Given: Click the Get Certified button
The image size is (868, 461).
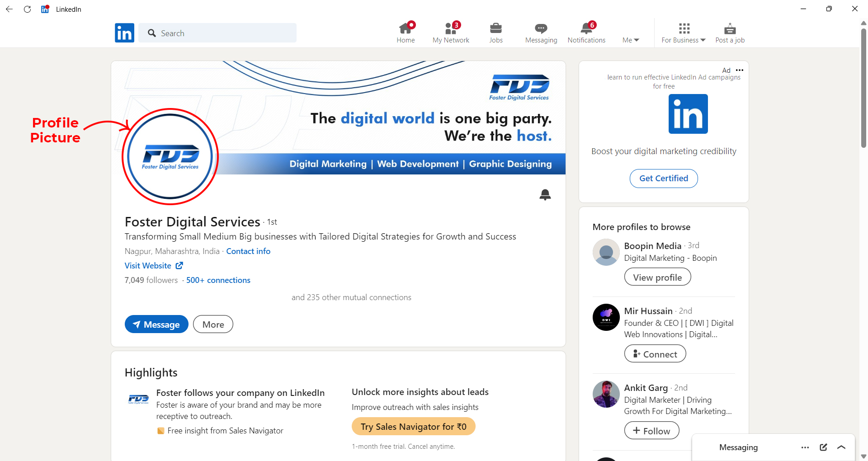Looking at the screenshot, I should coord(664,178).
